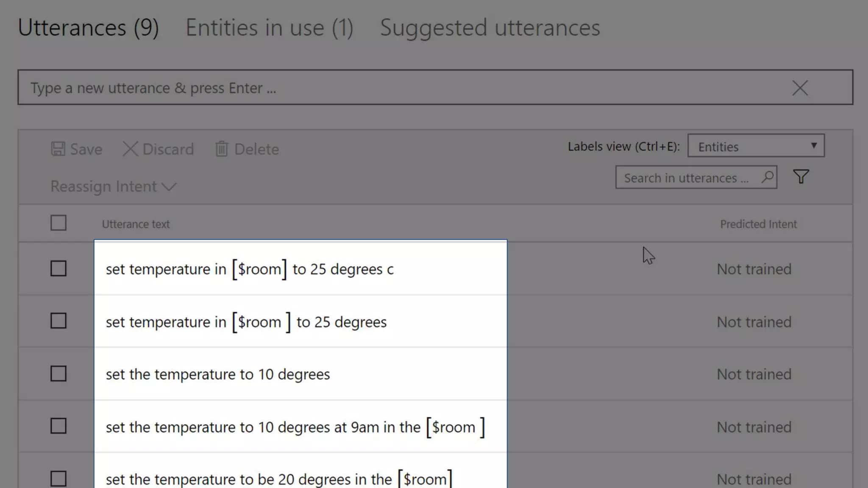Clear the new utterance box with X

click(x=800, y=88)
